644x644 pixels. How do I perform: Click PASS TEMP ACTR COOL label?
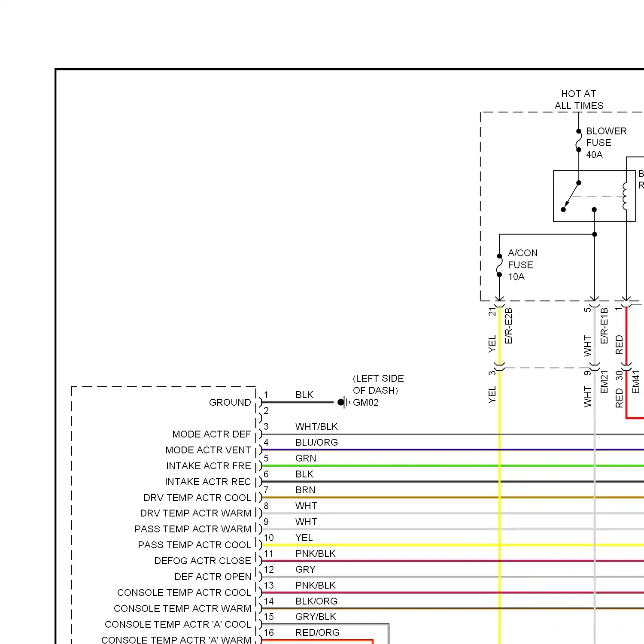194,545
